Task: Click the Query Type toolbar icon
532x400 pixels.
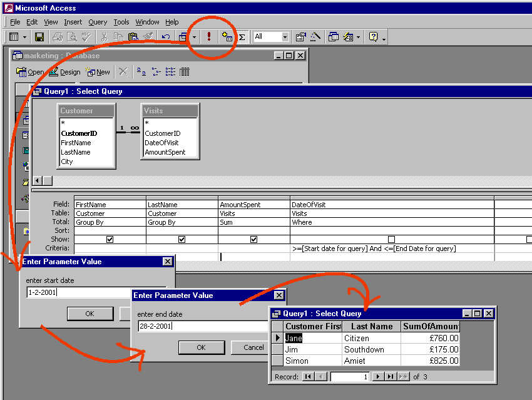Action: click(x=183, y=37)
